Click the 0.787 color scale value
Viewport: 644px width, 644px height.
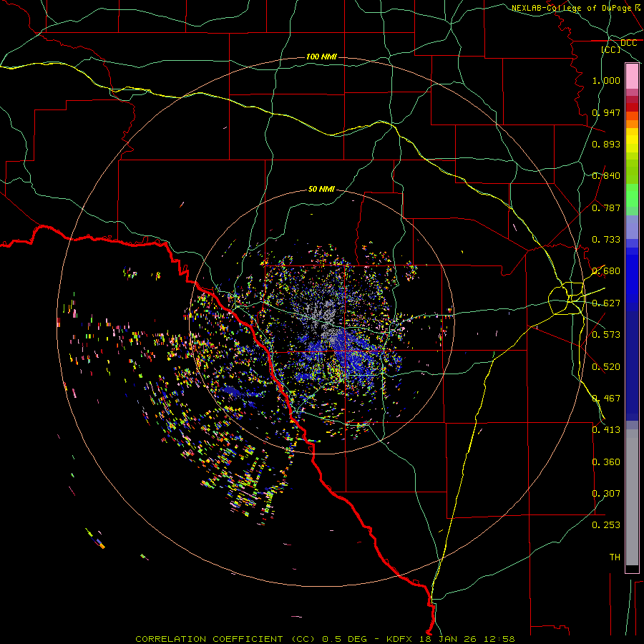click(x=606, y=208)
